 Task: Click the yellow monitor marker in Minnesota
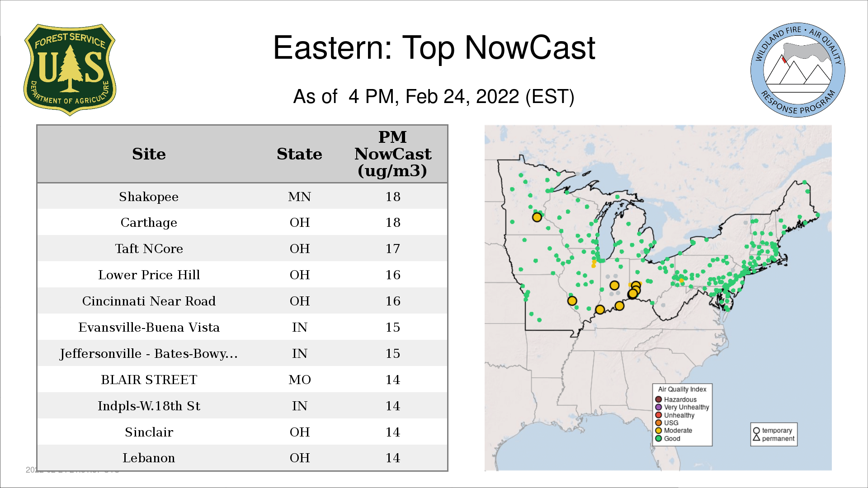click(x=537, y=217)
